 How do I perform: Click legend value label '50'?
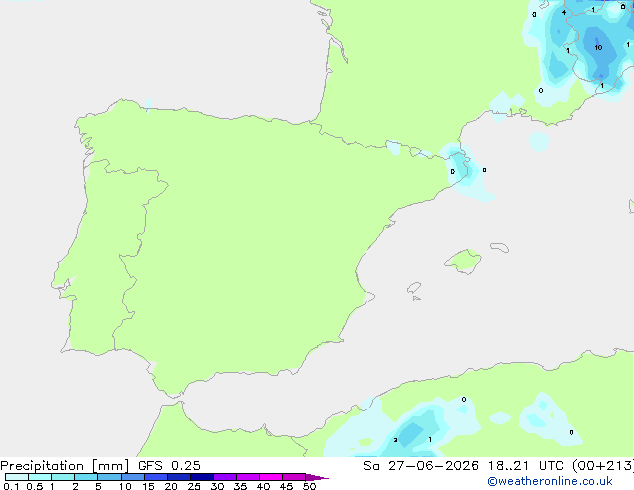[309, 486]
